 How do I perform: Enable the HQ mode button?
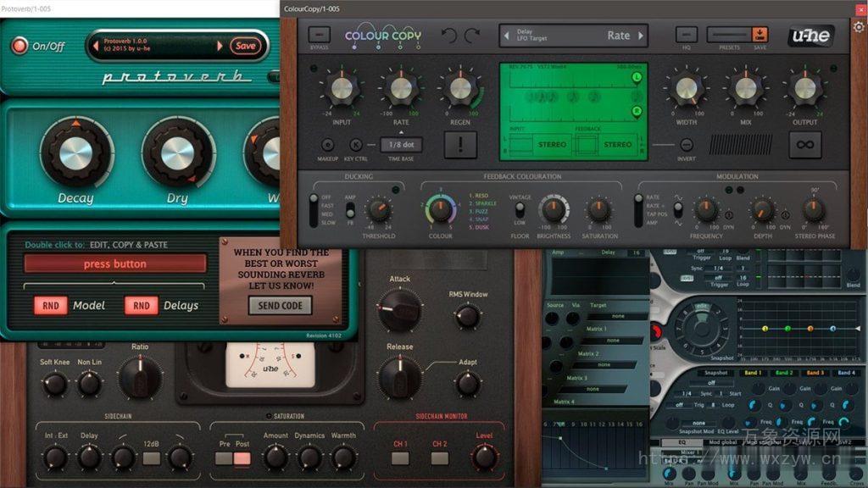[687, 35]
